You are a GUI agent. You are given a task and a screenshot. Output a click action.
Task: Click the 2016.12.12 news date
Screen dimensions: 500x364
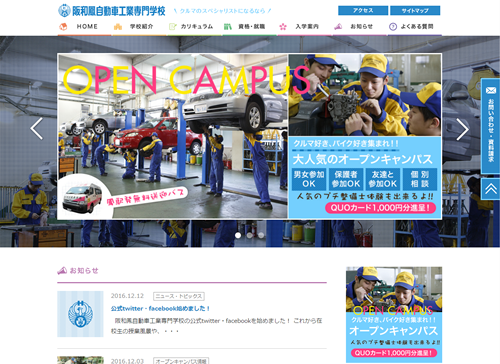point(127,296)
